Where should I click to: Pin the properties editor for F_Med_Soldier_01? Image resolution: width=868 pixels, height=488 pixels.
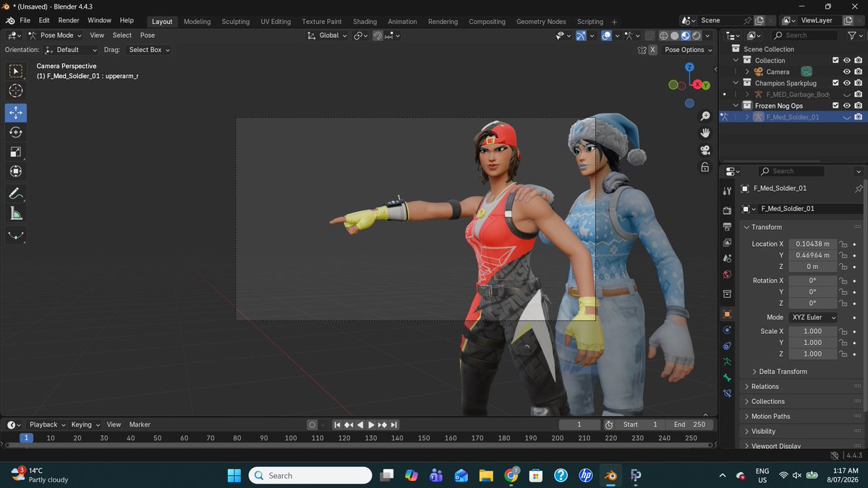click(858, 188)
